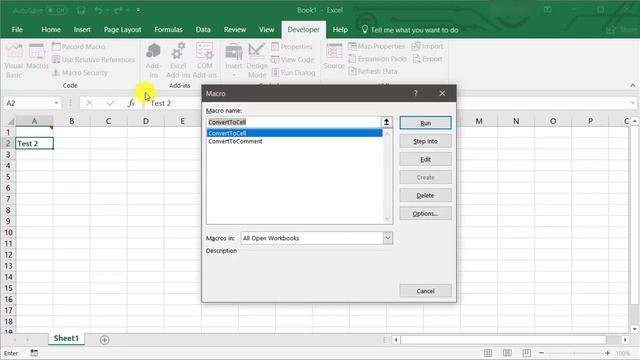Click XML Export
This screenshot has width=640, height=360.
point(427,59)
